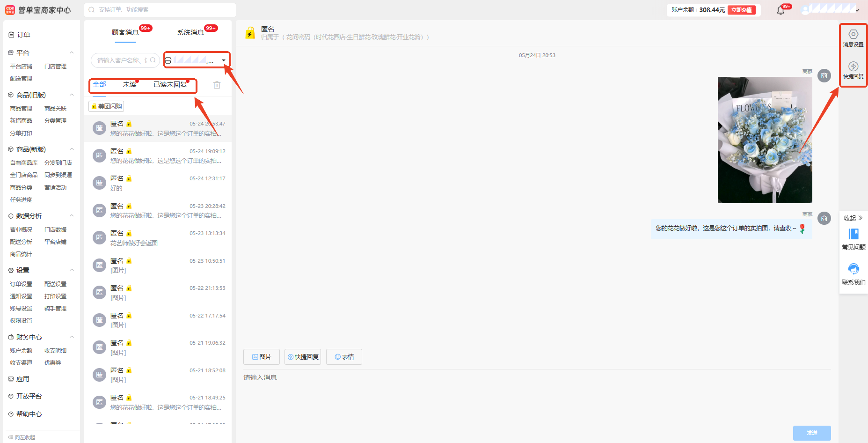Collapse the 设置 menu section
868x443 pixels.
pos(72,270)
